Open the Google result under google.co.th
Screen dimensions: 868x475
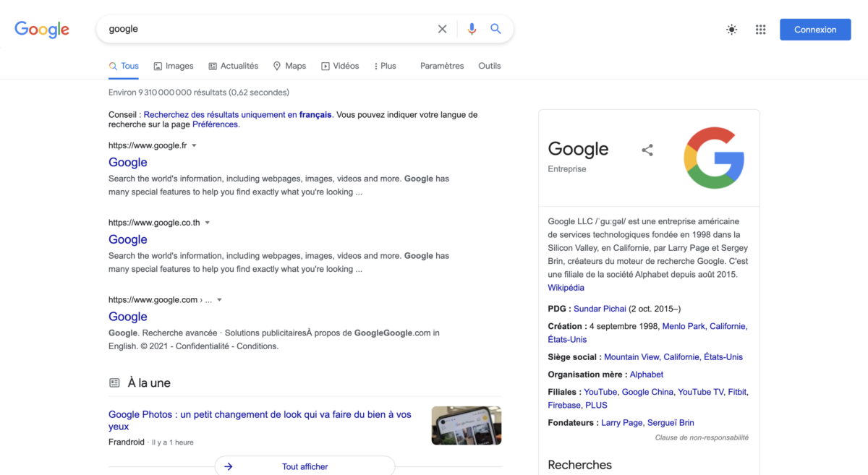128,239
